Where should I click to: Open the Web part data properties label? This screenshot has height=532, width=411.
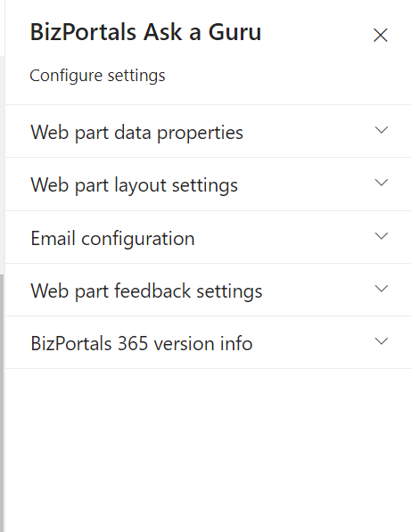[136, 132]
